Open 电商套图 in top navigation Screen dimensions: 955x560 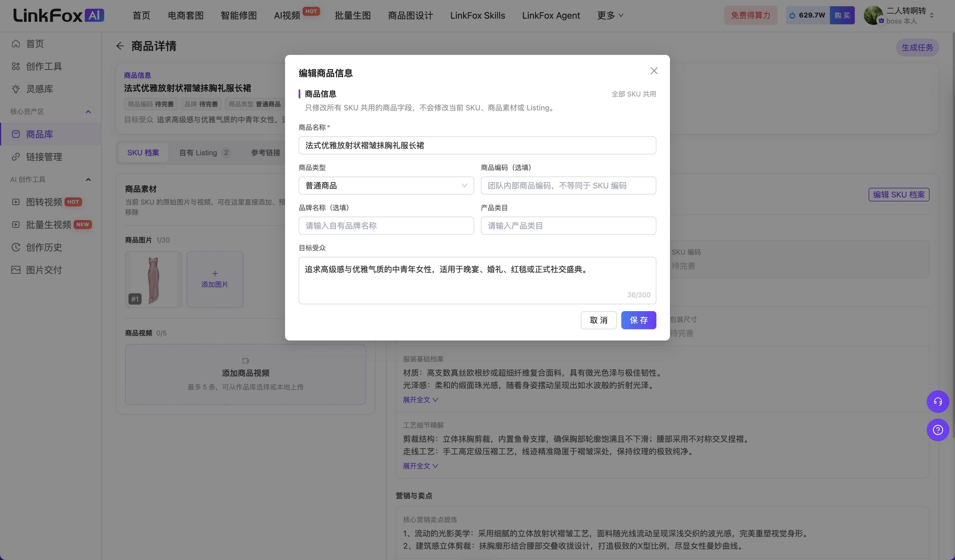point(186,16)
